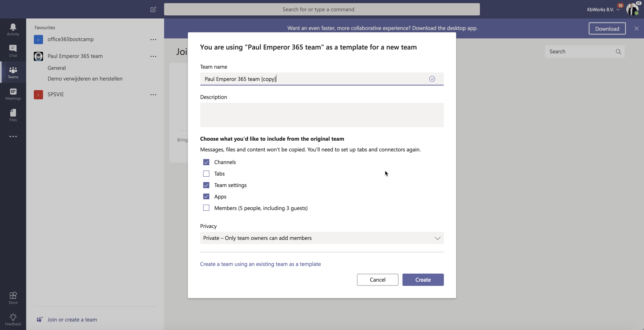Open the Chat section
This screenshot has width=644, height=330.
click(13, 51)
